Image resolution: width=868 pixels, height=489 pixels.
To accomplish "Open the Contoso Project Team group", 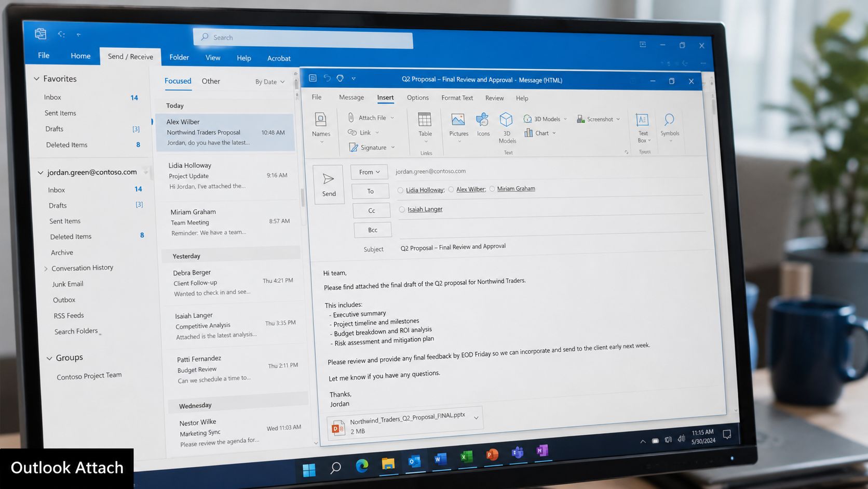I will coord(89,376).
